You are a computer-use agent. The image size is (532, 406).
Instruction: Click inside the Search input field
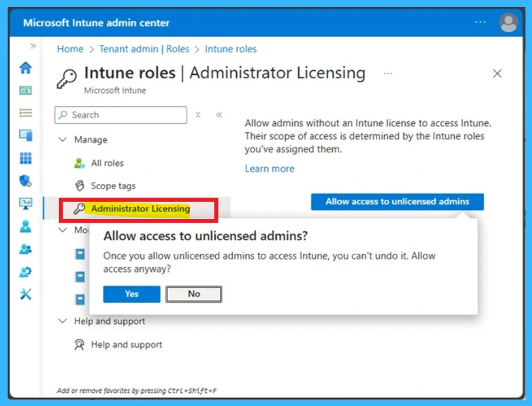[x=120, y=115]
